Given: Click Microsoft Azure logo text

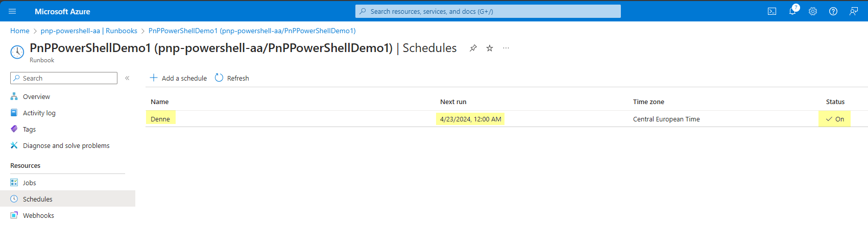Looking at the screenshot, I should tap(62, 11).
